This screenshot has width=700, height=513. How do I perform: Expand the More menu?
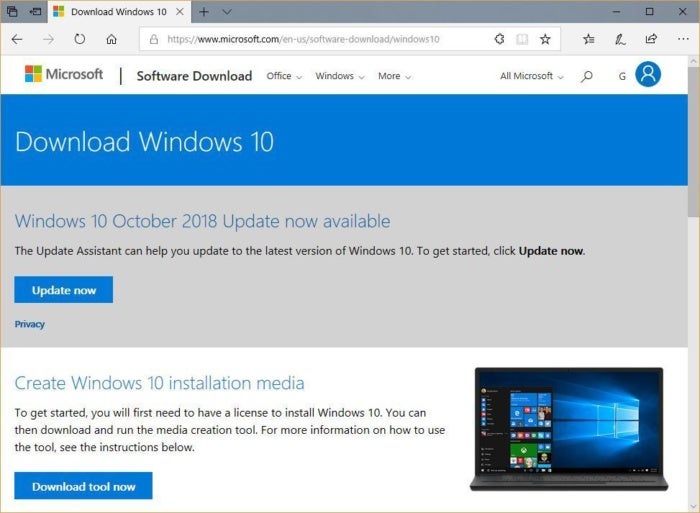394,76
